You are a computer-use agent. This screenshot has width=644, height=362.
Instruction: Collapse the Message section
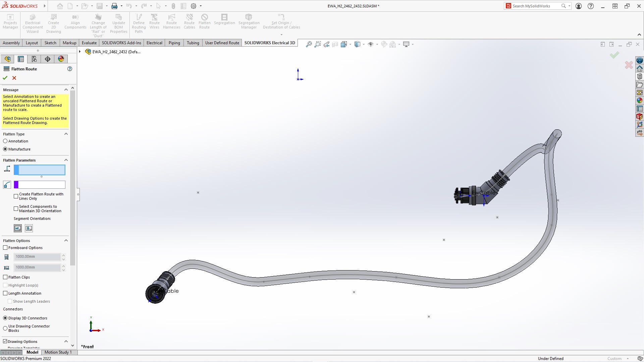(x=66, y=90)
